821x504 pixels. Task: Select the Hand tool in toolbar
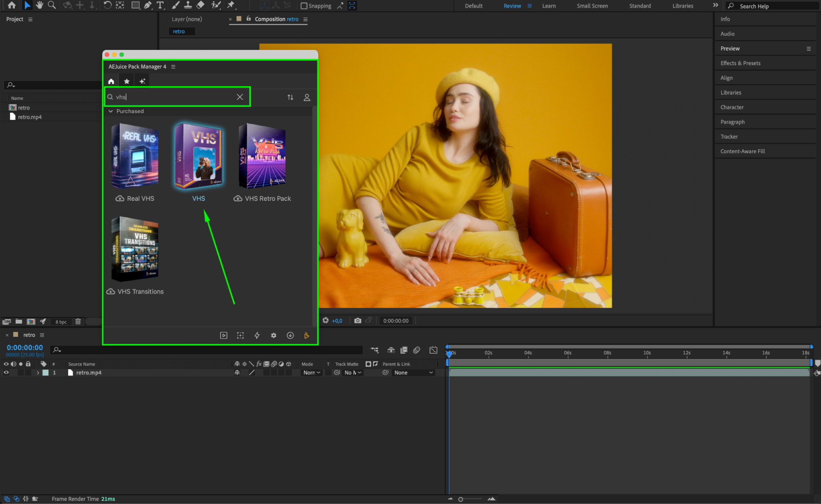click(39, 5)
